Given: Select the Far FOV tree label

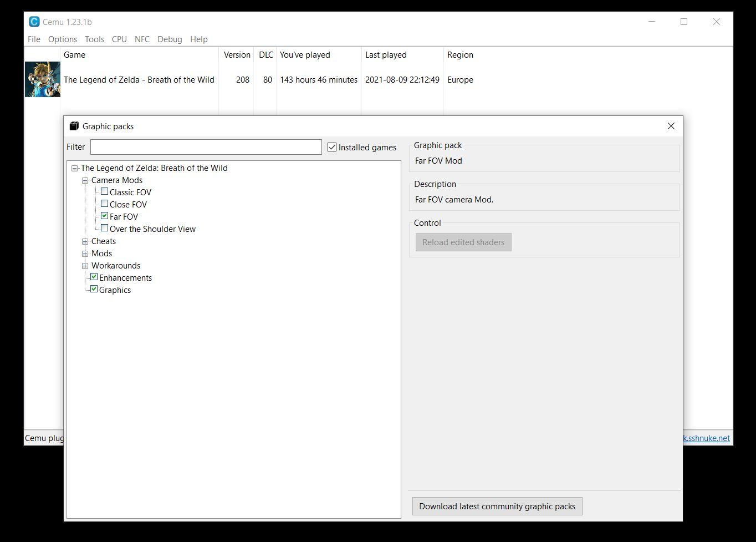Looking at the screenshot, I should pyautogui.click(x=124, y=217).
